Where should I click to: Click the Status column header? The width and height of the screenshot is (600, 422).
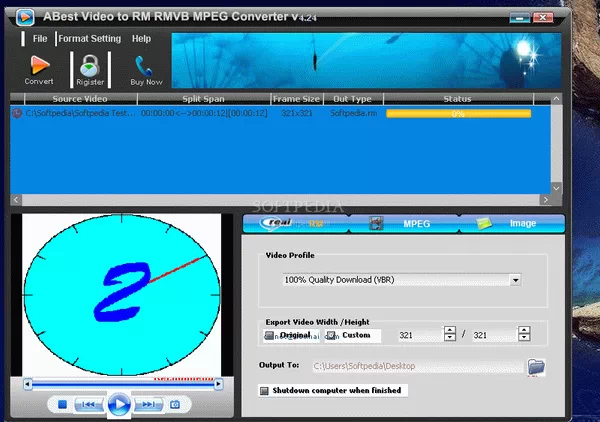click(458, 99)
